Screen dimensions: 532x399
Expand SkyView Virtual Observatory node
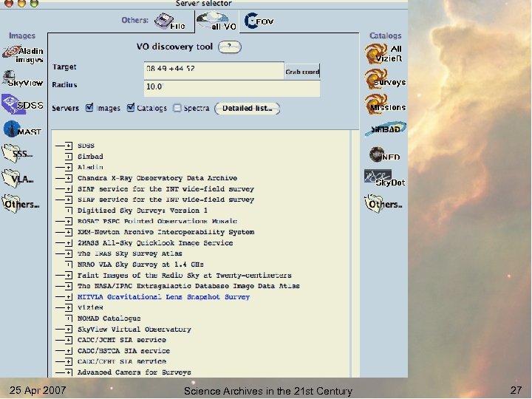coord(69,330)
